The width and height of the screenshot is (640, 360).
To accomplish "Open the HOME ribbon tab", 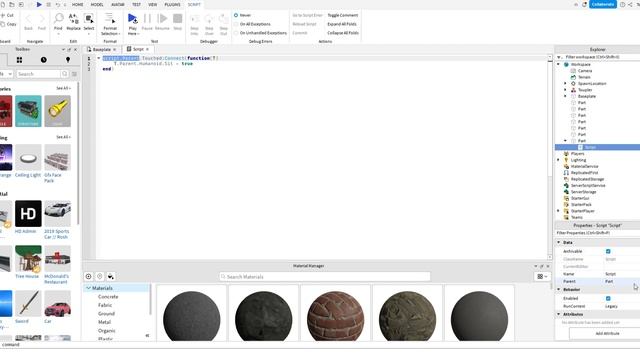I will pos(78,4).
